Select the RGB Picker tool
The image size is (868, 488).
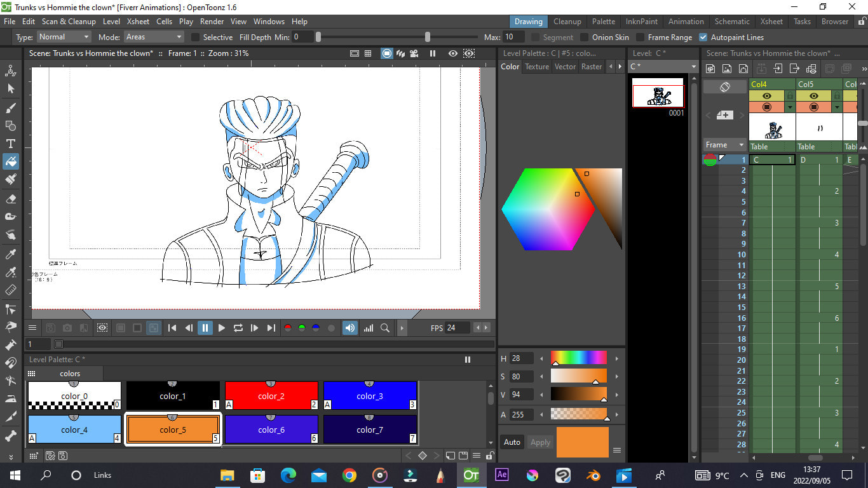[11, 273]
